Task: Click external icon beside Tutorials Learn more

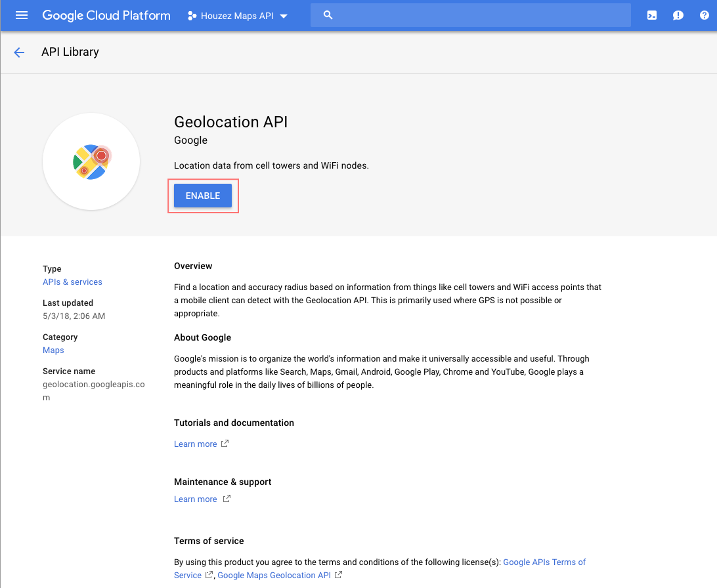Action: pos(225,444)
